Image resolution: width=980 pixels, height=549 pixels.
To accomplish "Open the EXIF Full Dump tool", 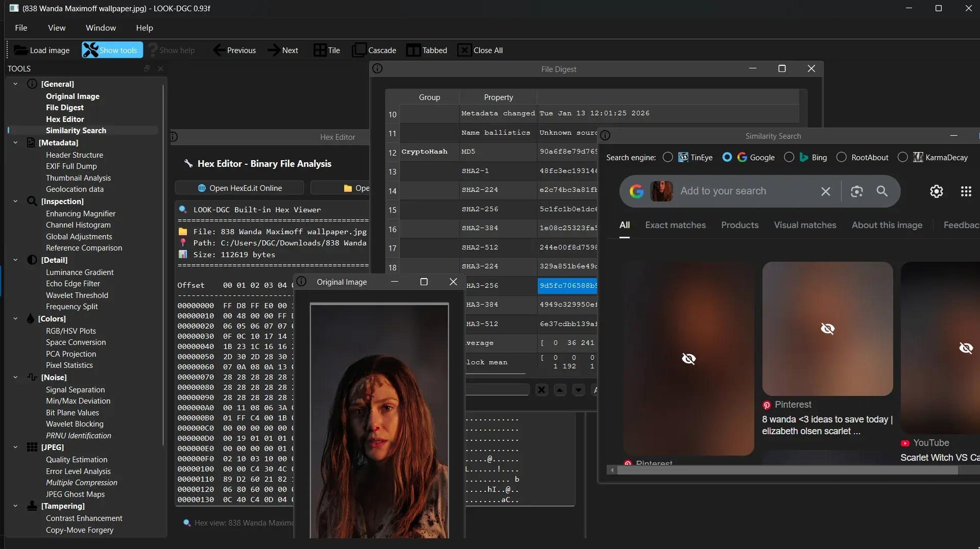I will click(x=71, y=166).
